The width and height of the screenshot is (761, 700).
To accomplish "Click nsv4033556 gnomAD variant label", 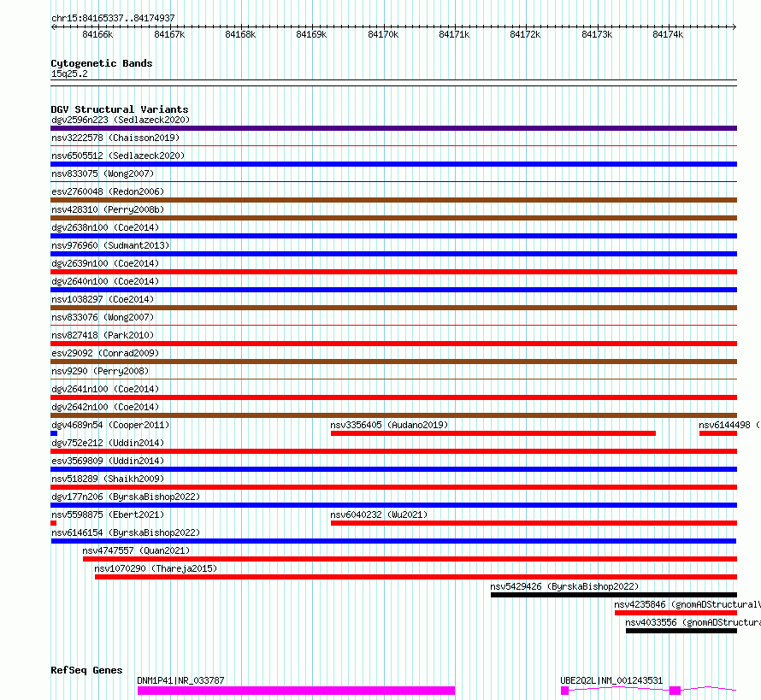I will (693, 622).
